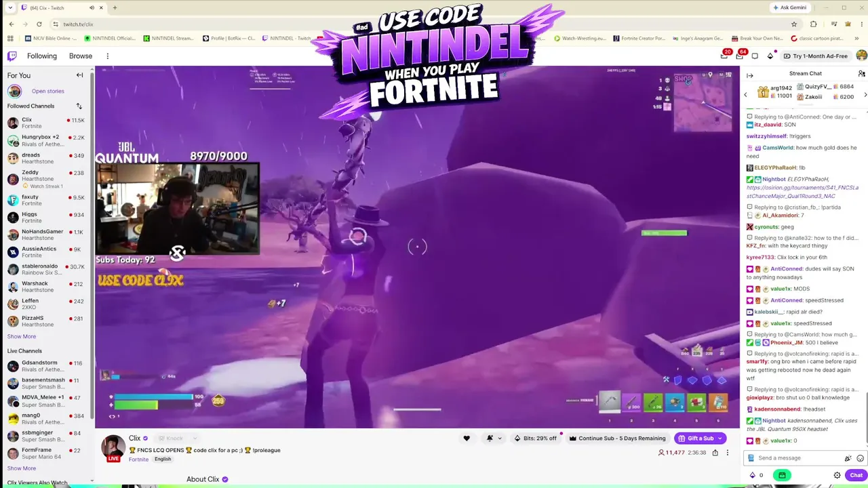Viewport: 868px width, 488px height.
Task: Expand Show More under Followed Channels
Action: pyautogui.click(x=22, y=337)
